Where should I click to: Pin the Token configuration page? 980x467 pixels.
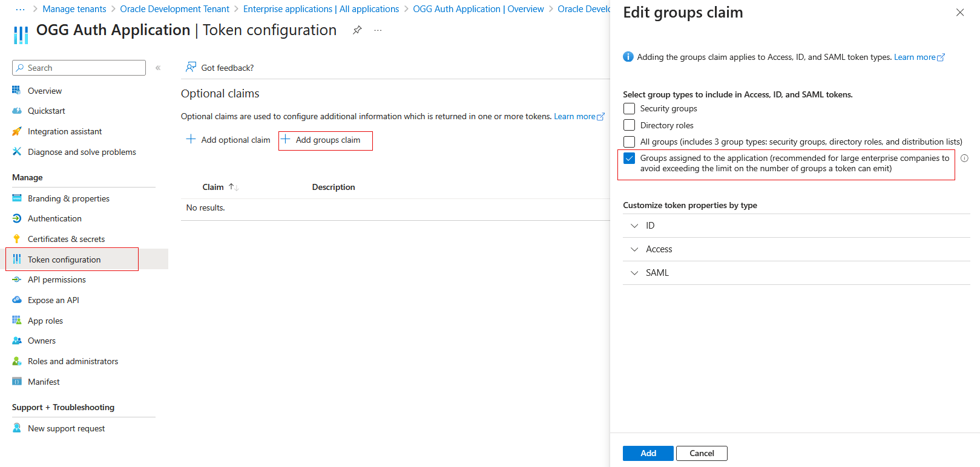click(357, 30)
